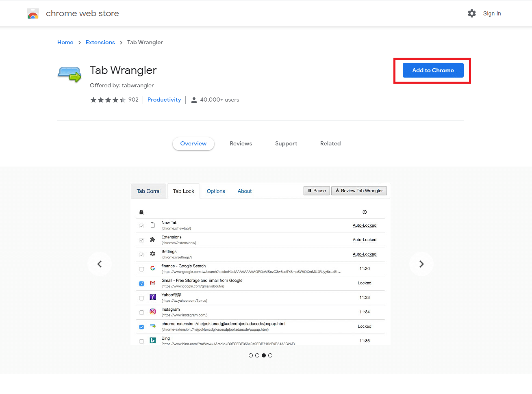The image size is (532, 394).
Task: Click the lock column header icon
Action: (x=141, y=212)
